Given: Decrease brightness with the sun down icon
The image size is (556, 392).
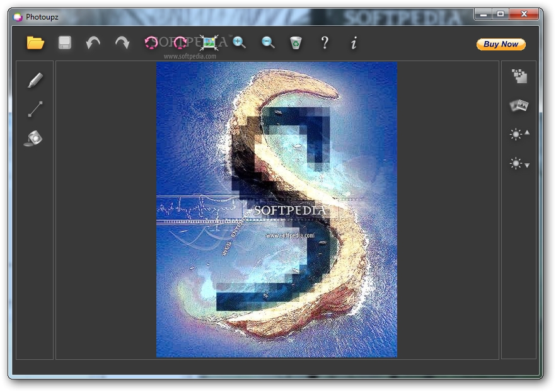Looking at the screenshot, I should click(519, 163).
